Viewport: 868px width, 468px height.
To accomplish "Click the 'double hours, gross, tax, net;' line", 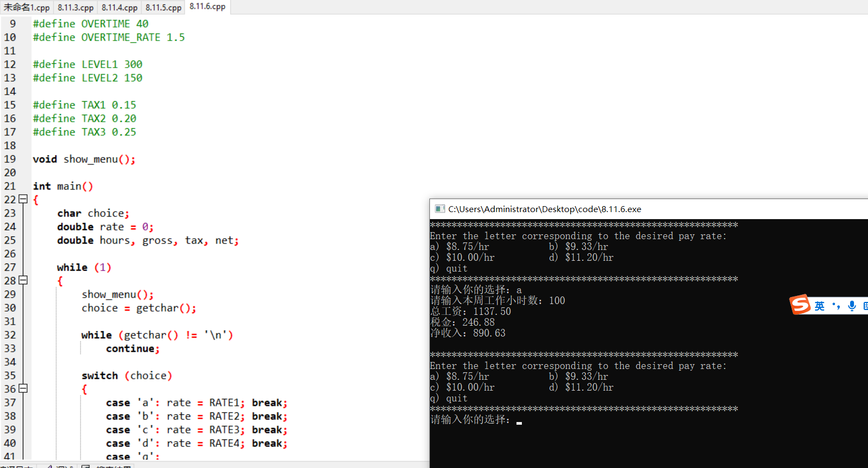I will point(148,240).
